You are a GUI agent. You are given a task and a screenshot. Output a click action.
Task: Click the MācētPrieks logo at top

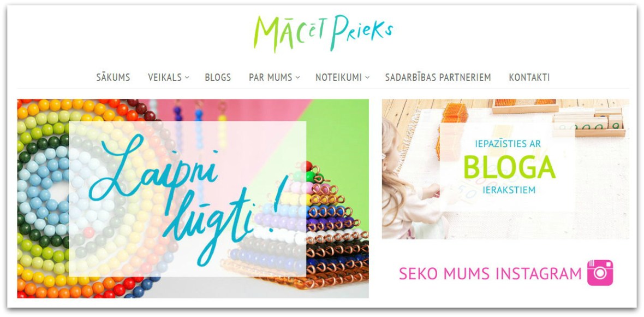(323, 33)
